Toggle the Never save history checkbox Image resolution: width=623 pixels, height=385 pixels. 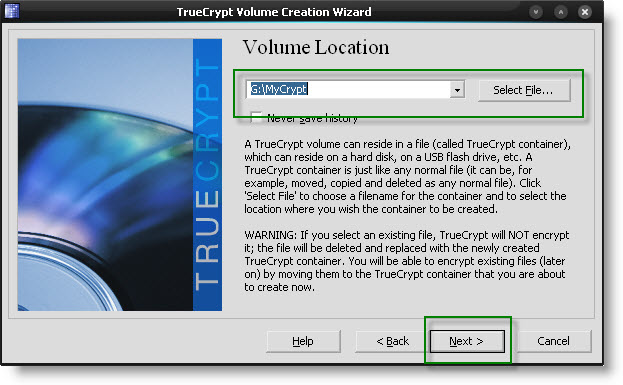256,117
